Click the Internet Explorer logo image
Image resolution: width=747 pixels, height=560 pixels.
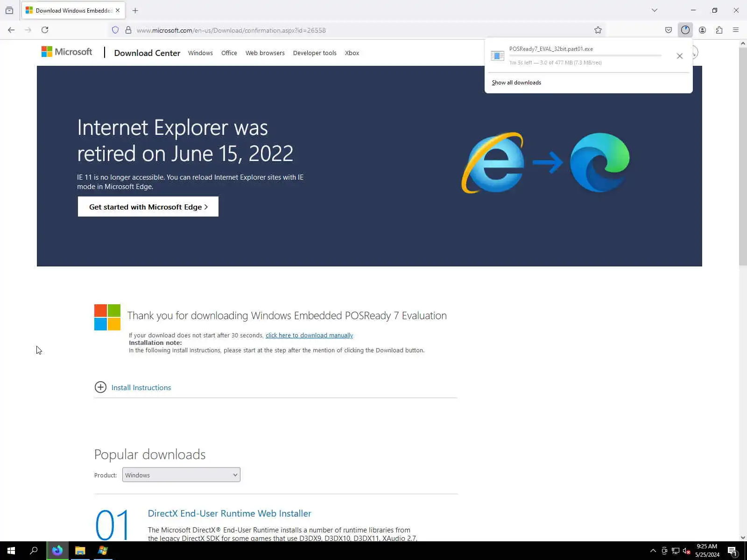[493, 162]
